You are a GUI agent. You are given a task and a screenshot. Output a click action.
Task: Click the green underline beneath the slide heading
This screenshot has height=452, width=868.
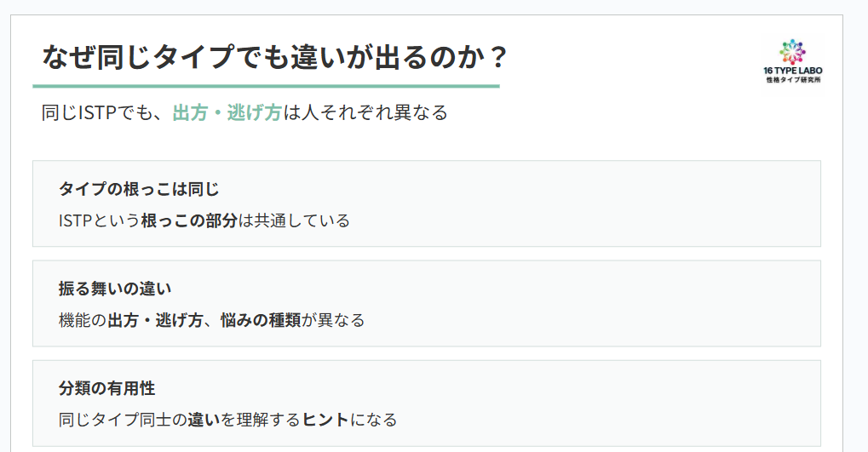tap(266, 86)
